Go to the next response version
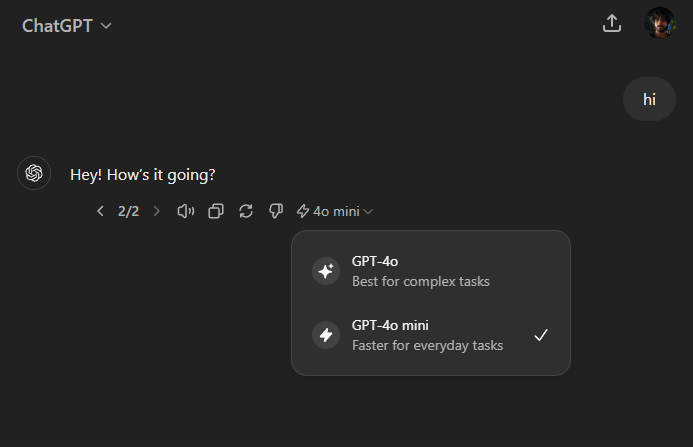 pyautogui.click(x=156, y=211)
